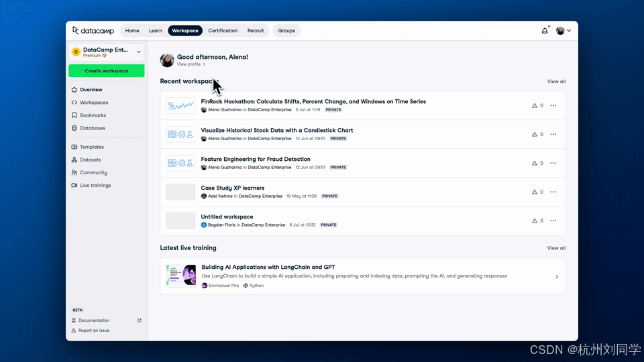The width and height of the screenshot is (644, 362).
Task: Open more options for Fraud Detection workspace
Action: (553, 164)
